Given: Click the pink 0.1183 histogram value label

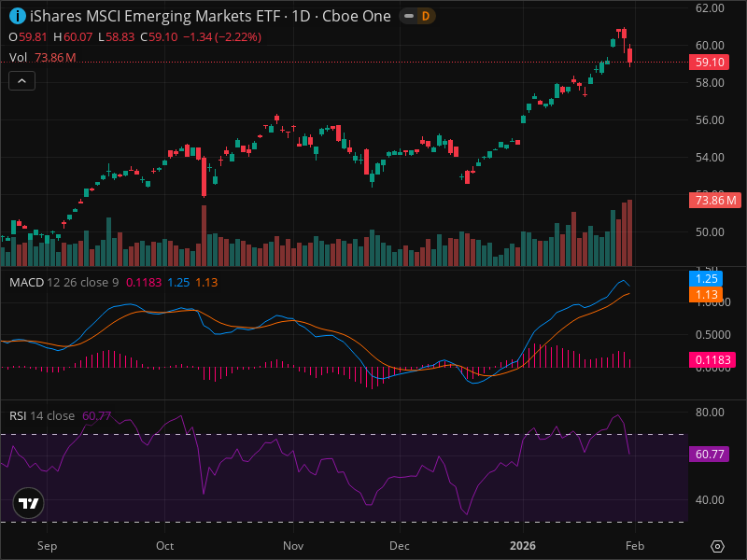Looking at the screenshot, I should tap(712, 359).
